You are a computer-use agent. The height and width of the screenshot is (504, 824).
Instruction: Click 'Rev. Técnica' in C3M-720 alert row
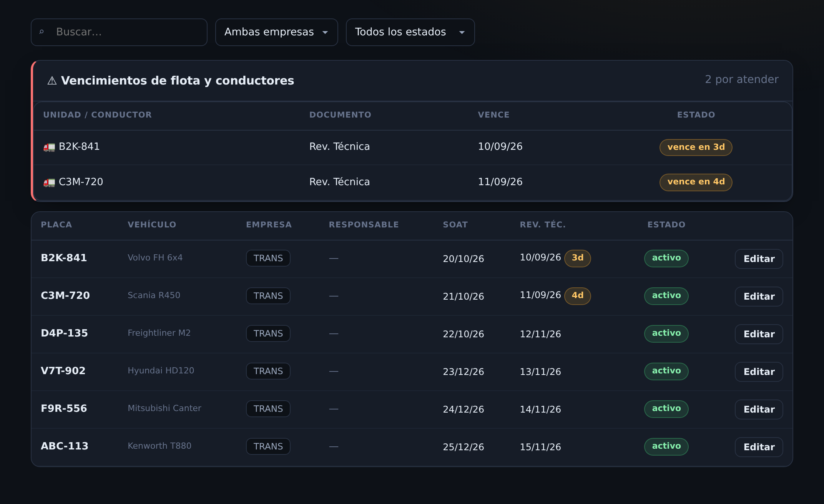click(339, 182)
